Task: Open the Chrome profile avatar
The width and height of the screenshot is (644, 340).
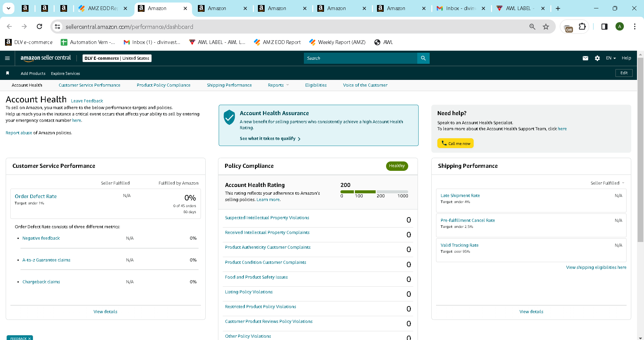Action: pyautogui.click(x=620, y=27)
